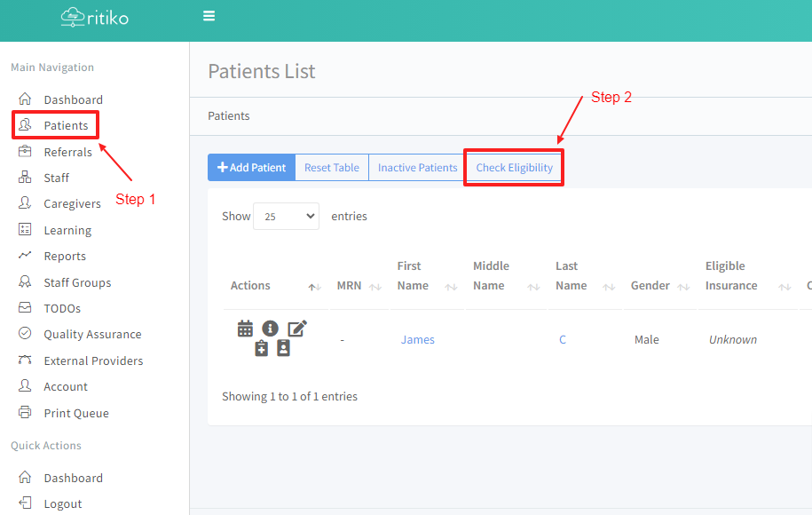
Task: Click the ID badge icon in Actions
Action: (283, 349)
